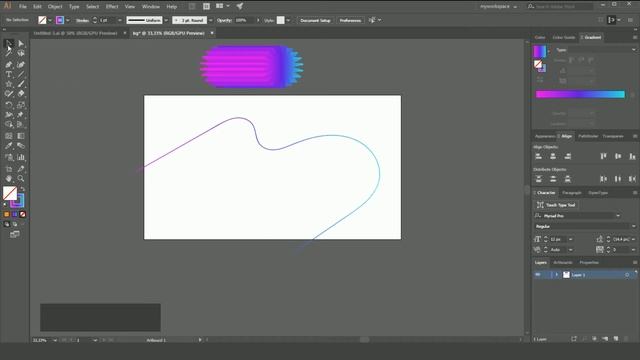Open the graphic Style dropdown
This screenshot has width=640, height=360.
(288, 20)
